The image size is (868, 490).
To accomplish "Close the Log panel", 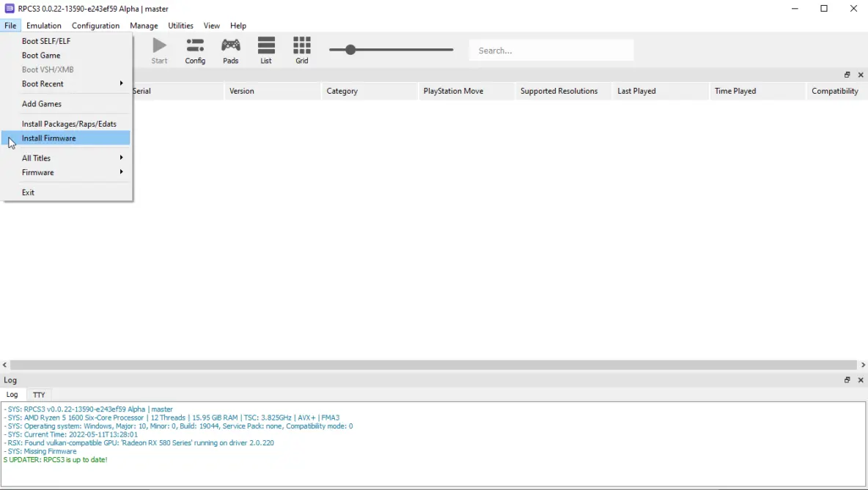I will pos(861,380).
